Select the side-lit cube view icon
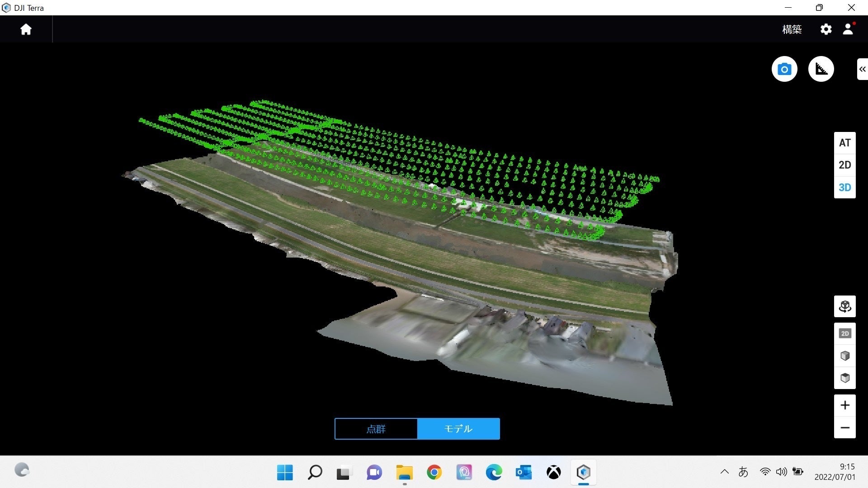Screen dimensions: 868x488 [x=844, y=356]
